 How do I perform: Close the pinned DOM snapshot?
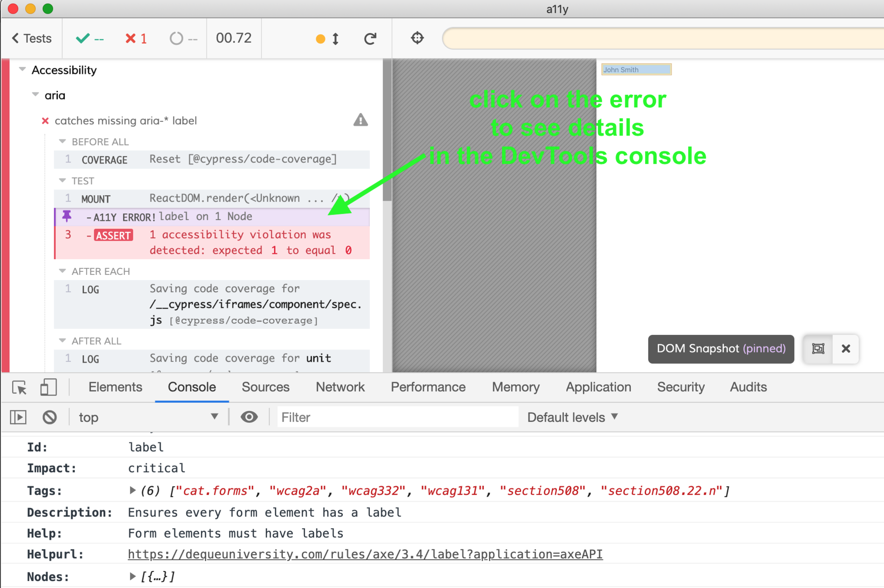click(x=846, y=349)
